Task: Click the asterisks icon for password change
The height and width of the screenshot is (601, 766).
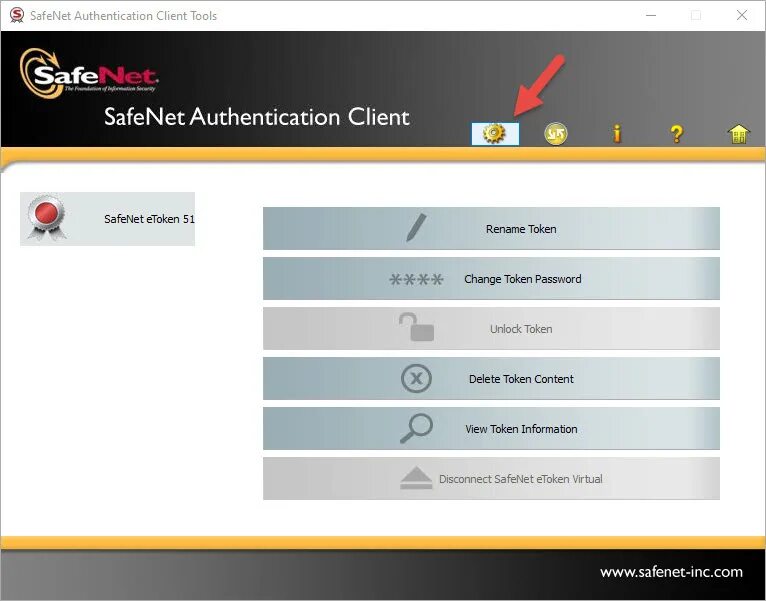Action: (416, 279)
